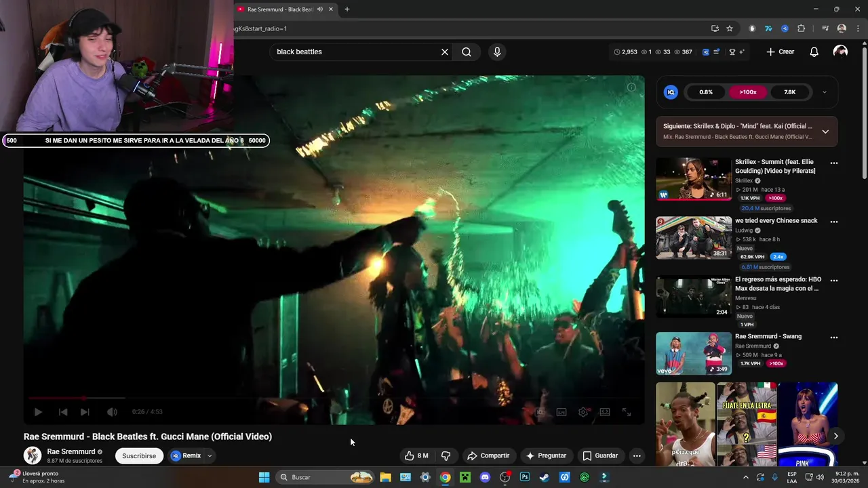Open Steam from the taskbar

click(544, 477)
